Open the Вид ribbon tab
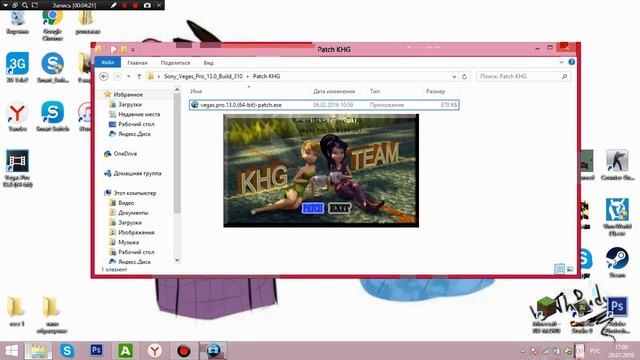 click(209, 63)
